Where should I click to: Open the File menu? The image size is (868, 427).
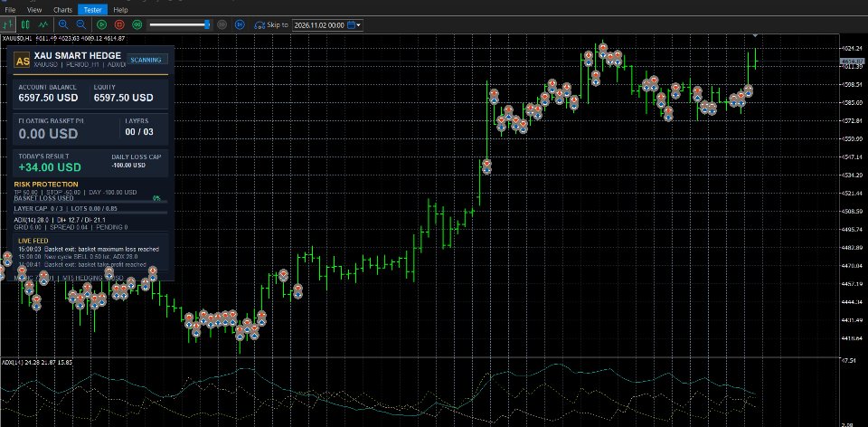pos(10,10)
